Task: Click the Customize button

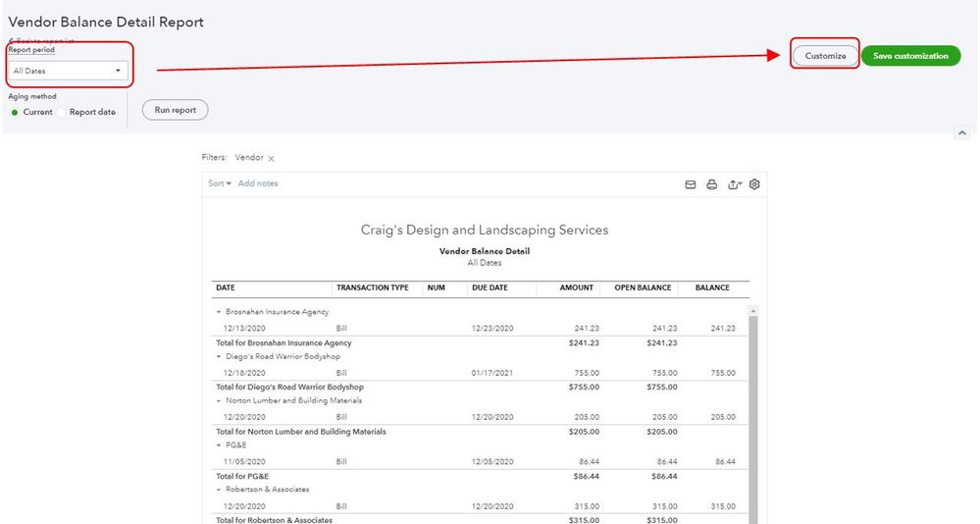Action: [x=825, y=56]
